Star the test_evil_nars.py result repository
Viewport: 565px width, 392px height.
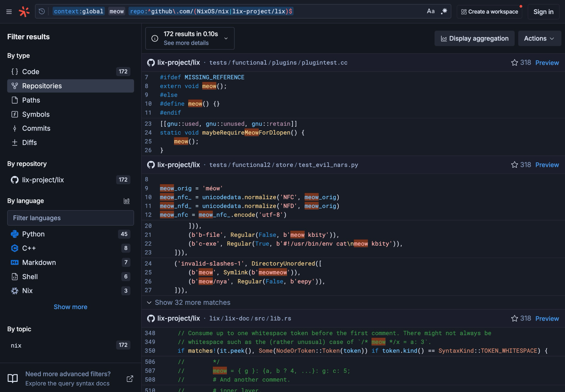pyautogui.click(x=514, y=165)
